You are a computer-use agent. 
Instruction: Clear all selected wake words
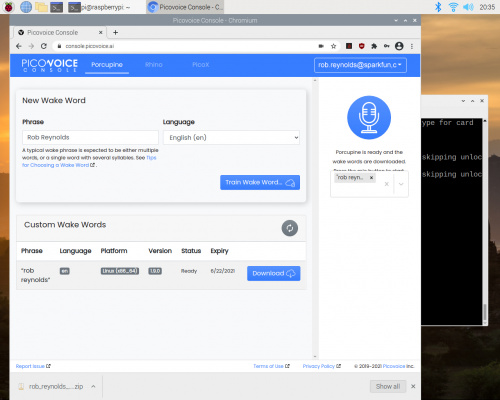[x=387, y=184]
